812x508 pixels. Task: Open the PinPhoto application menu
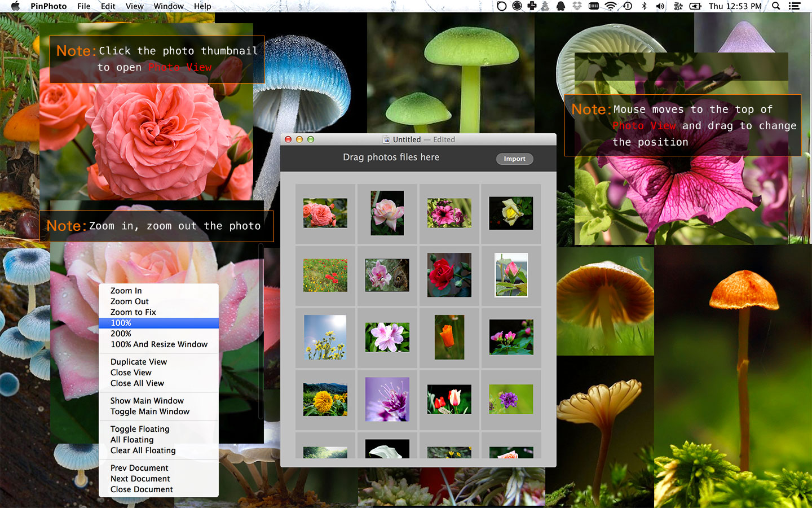(48, 6)
